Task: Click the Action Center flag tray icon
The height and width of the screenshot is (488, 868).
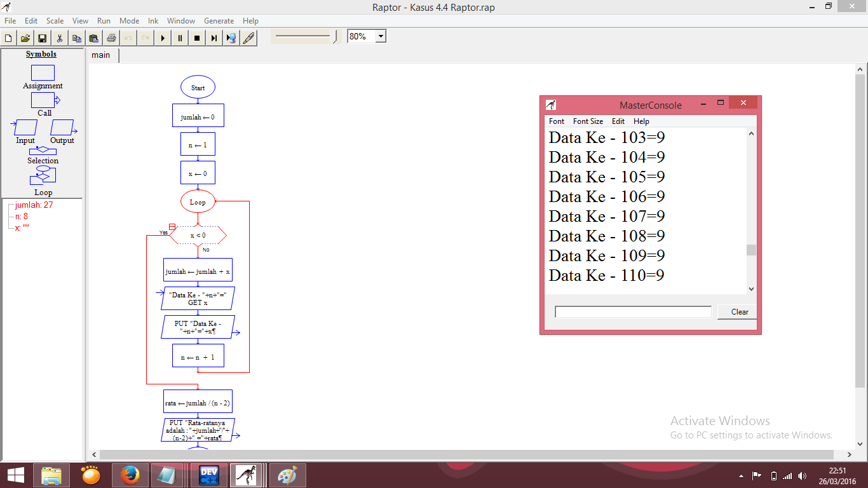Action: pyautogui.click(x=757, y=475)
